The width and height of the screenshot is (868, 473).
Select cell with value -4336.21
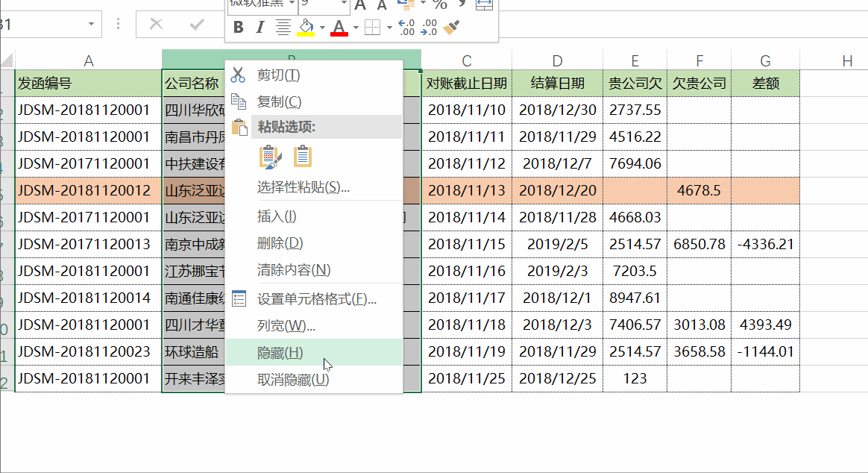click(766, 244)
